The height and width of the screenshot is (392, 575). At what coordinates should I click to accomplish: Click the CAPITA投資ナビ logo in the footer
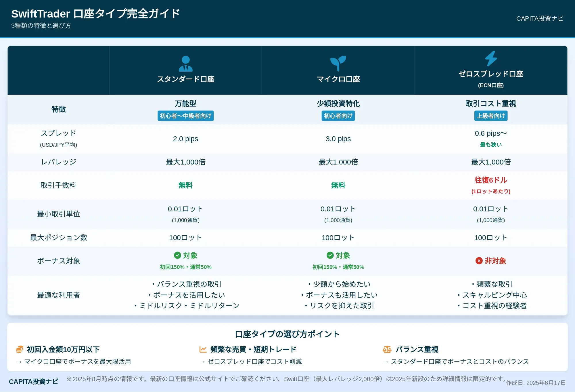(33, 382)
